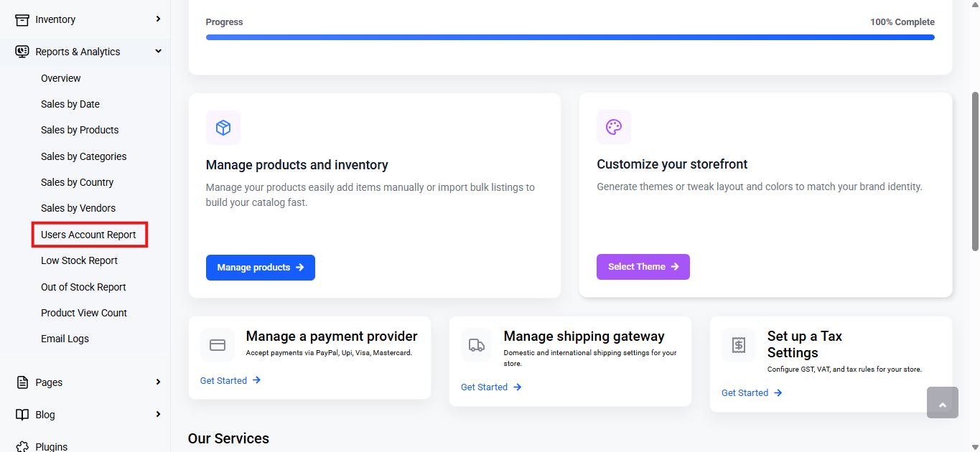The height and width of the screenshot is (452, 980).
Task: Expand the Inventory submenu arrow
Action: click(159, 19)
